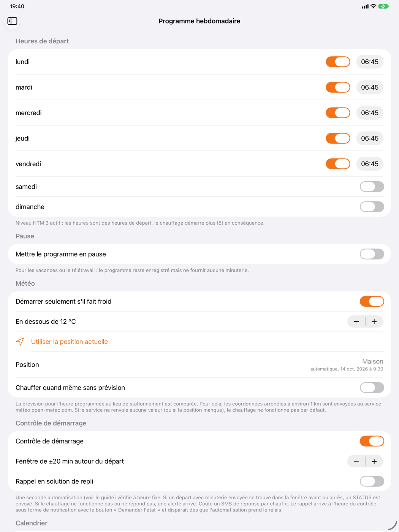The height and width of the screenshot is (532, 399).
Task: Enable Rappel en solution de repli
Action: pyautogui.click(x=372, y=481)
